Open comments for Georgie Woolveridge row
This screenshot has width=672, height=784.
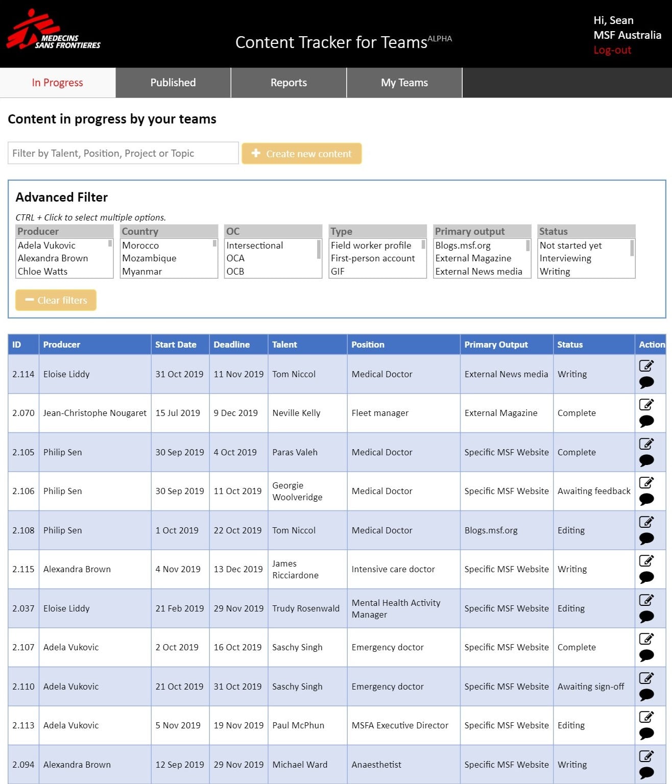click(x=646, y=499)
